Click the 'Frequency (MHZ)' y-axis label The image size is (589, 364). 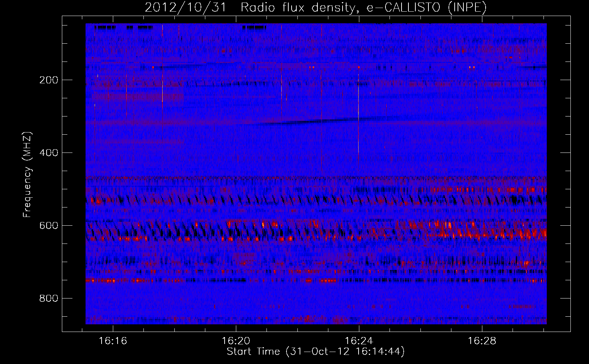pos(27,175)
